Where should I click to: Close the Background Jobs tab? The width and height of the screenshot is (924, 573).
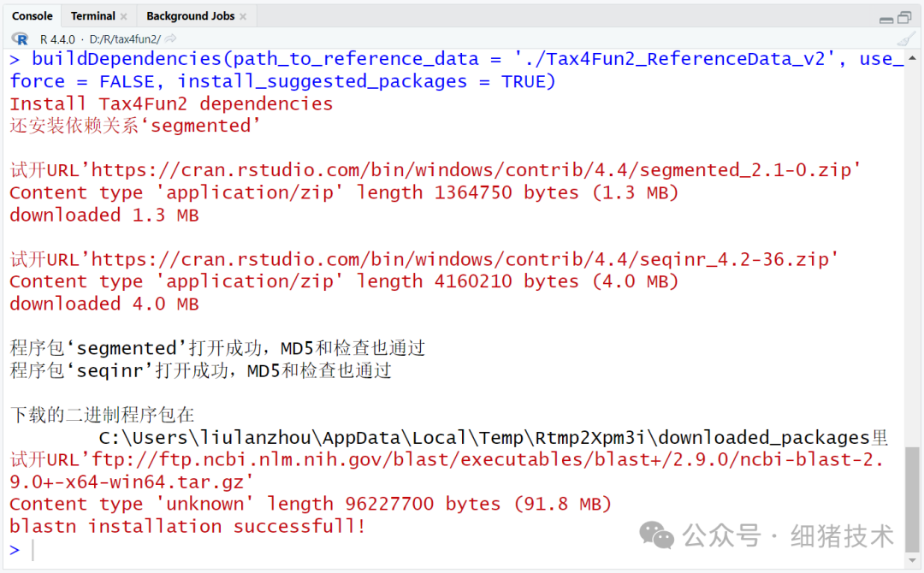[243, 16]
